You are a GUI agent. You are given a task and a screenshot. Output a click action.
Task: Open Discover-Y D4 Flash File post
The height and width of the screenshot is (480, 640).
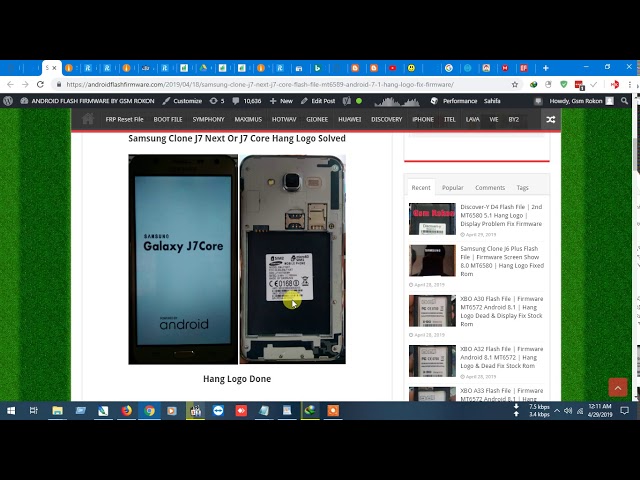click(502, 215)
